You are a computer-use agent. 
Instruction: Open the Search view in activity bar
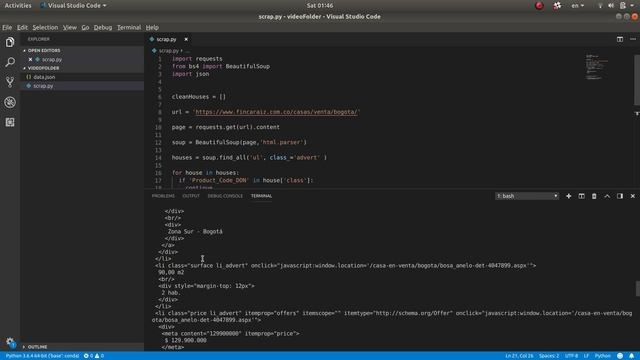click(10, 62)
